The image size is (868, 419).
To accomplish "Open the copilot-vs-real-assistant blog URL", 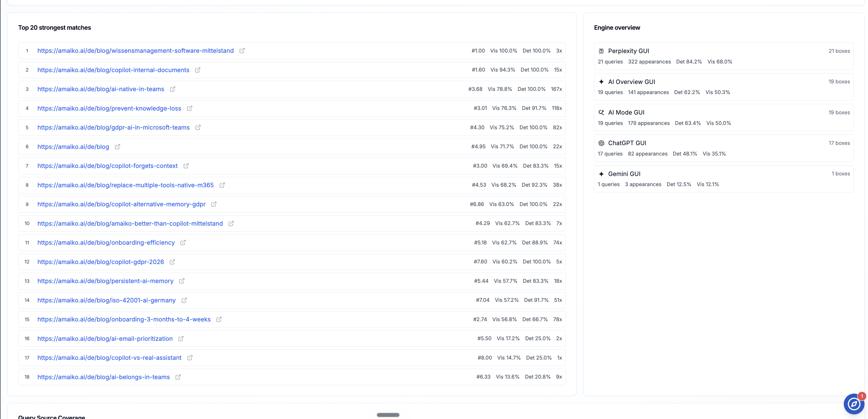I will (x=110, y=358).
